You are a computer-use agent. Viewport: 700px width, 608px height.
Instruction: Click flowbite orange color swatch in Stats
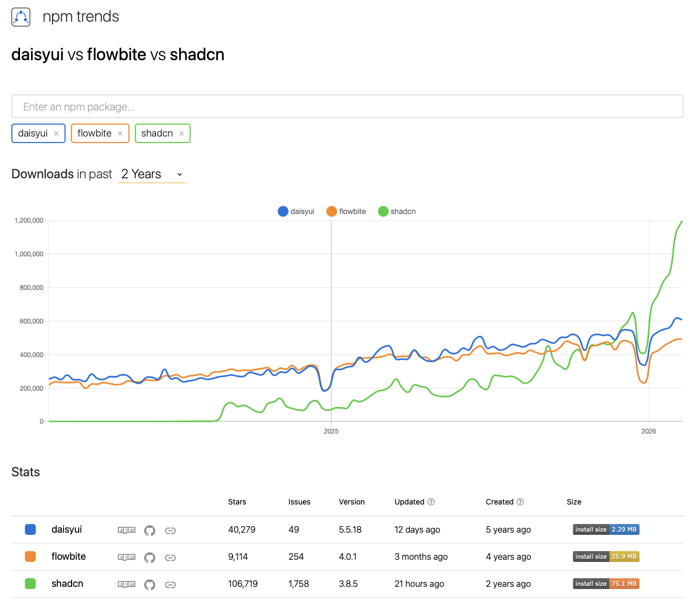click(x=30, y=557)
